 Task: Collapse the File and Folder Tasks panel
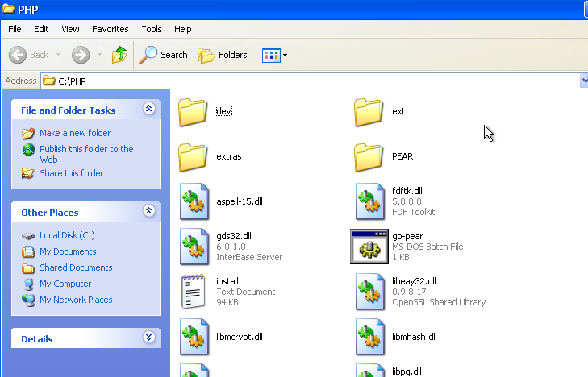[x=148, y=109]
